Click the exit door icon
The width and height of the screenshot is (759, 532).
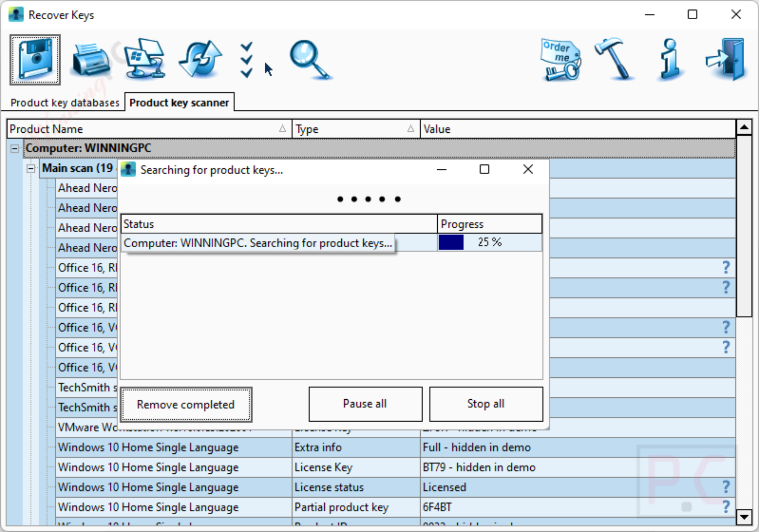click(x=725, y=59)
